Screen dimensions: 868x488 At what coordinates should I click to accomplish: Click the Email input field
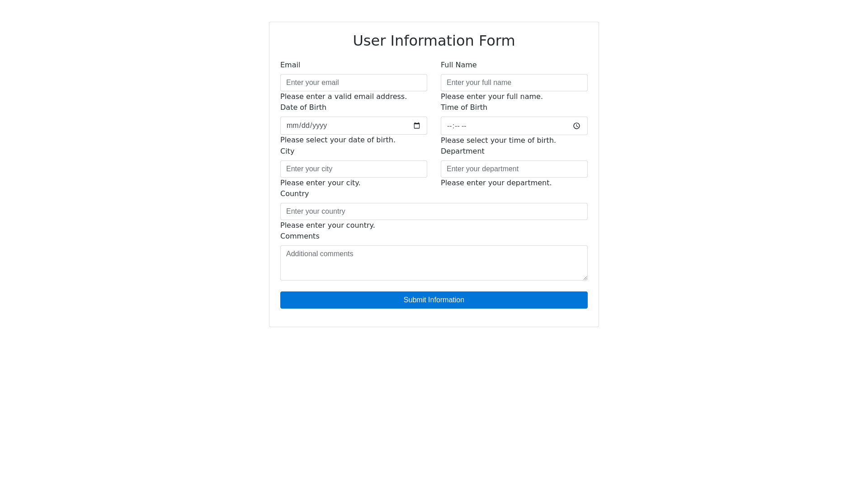[354, 83]
